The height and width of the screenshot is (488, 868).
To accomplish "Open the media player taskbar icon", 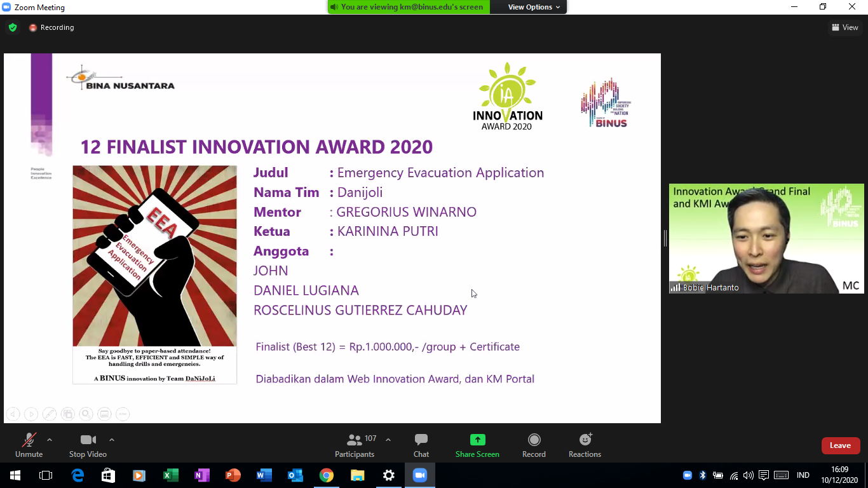I will (x=140, y=475).
